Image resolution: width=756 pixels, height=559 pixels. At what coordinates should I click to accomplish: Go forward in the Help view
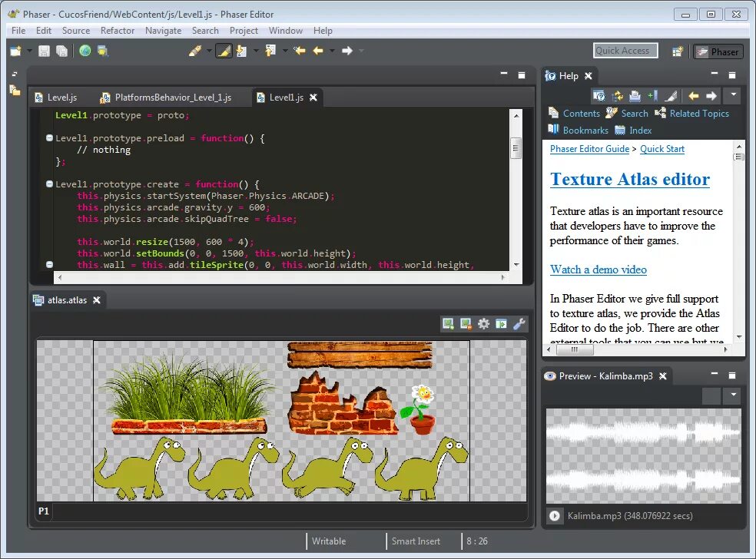[711, 96]
